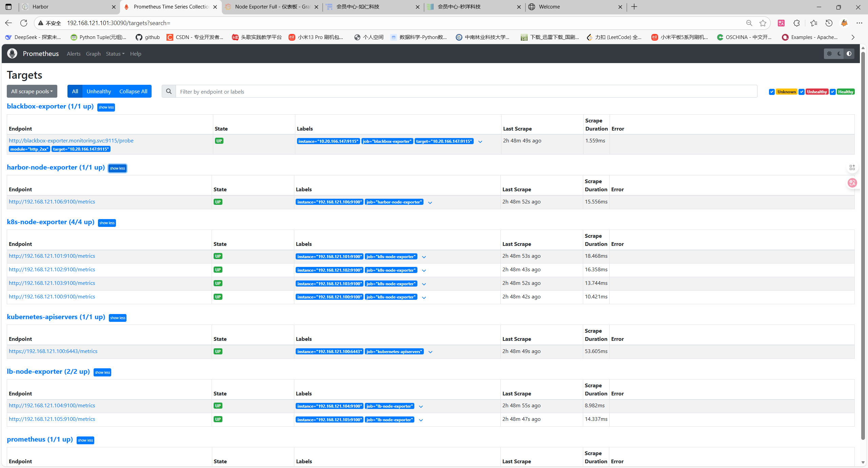Uncheck the Unknown state checkbox
This screenshot has width=868, height=468.
[x=772, y=92]
